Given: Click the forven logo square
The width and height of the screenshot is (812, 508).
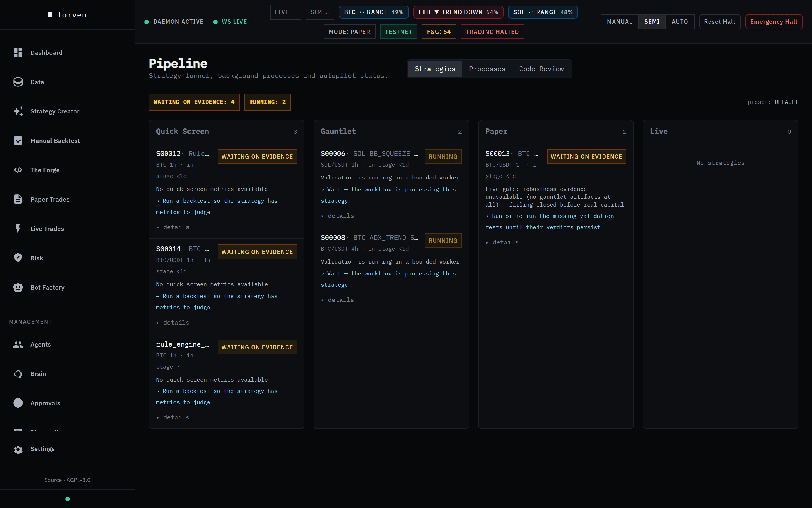Looking at the screenshot, I should point(50,15).
